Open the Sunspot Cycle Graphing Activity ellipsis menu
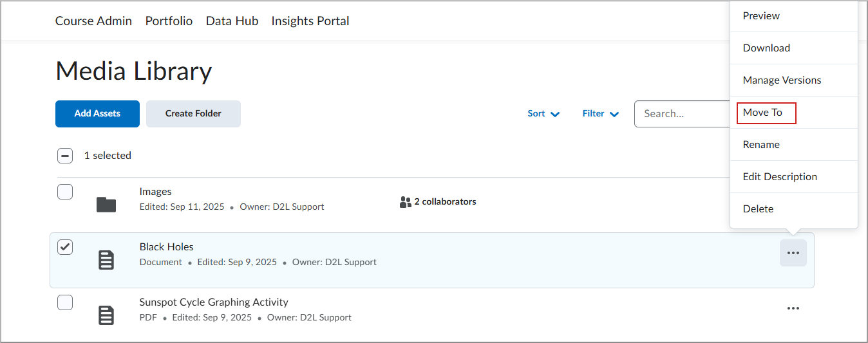 pyautogui.click(x=793, y=308)
